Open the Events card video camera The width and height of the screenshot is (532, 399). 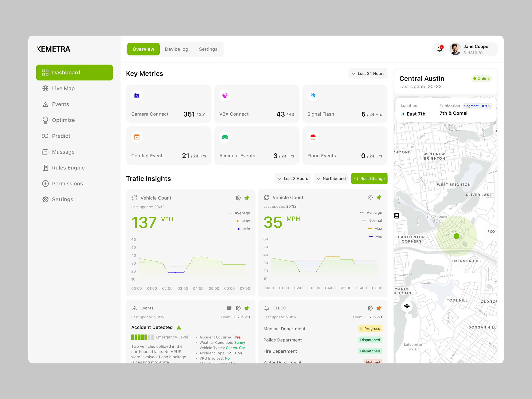229,308
